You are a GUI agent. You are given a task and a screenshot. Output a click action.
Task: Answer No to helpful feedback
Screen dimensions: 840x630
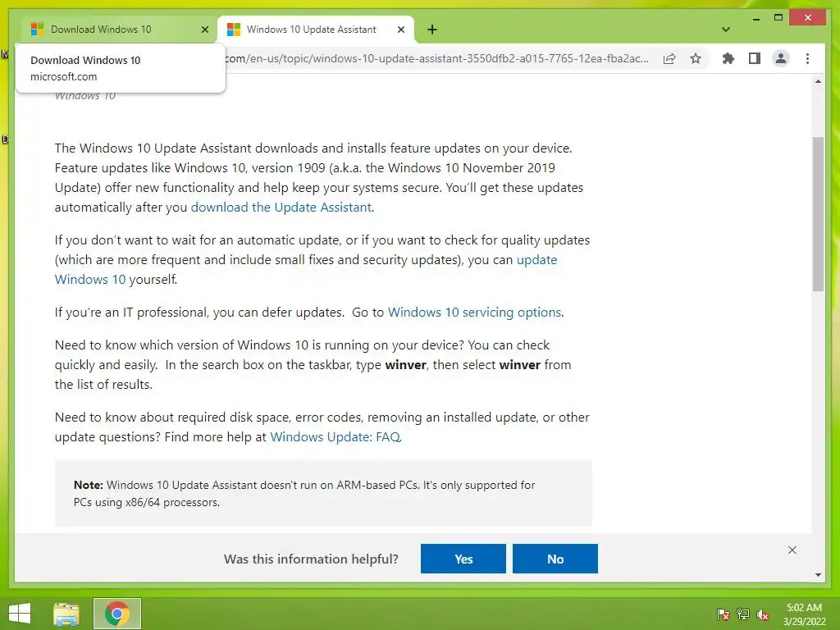(x=555, y=559)
